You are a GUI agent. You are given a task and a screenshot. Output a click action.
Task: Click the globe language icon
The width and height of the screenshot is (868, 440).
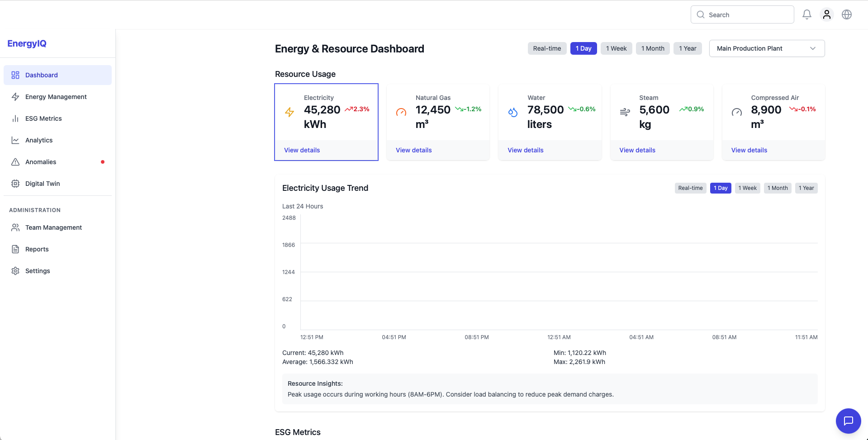click(846, 14)
